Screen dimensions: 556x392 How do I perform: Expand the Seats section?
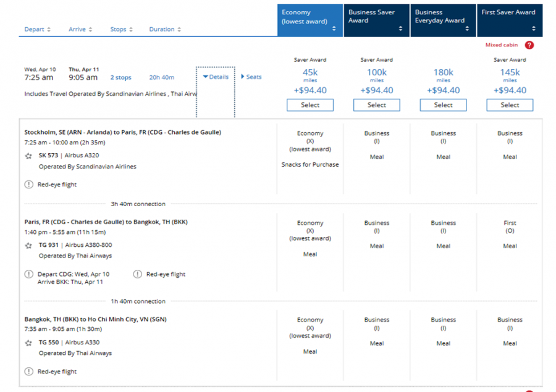click(251, 77)
